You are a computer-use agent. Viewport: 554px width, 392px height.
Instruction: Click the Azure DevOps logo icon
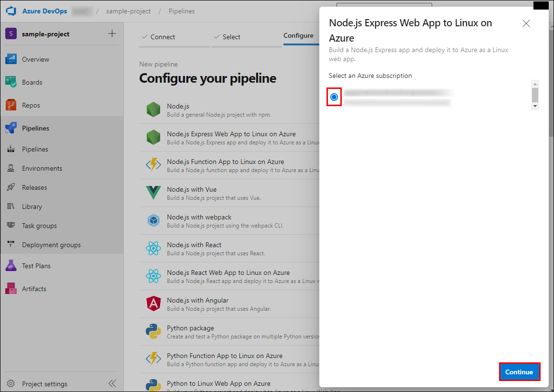point(11,11)
